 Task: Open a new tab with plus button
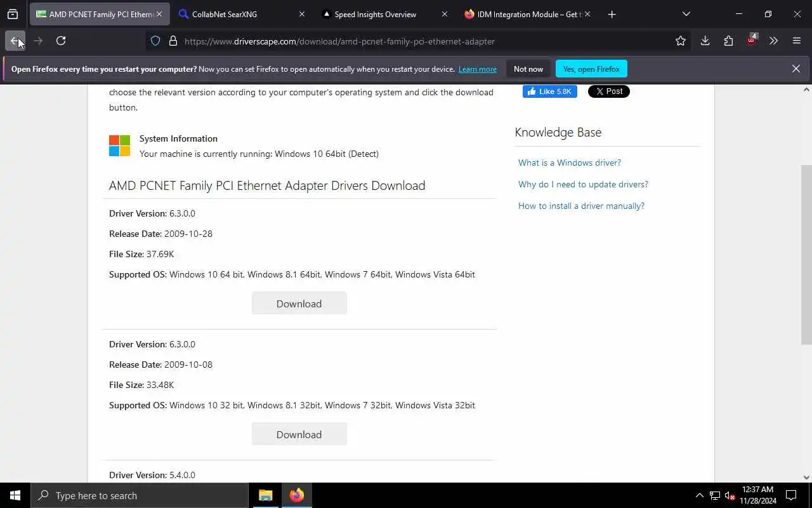(x=612, y=14)
